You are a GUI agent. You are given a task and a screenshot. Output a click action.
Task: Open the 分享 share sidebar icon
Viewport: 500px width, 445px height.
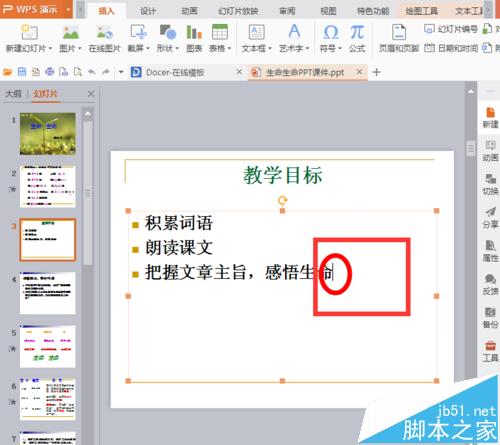point(490,218)
